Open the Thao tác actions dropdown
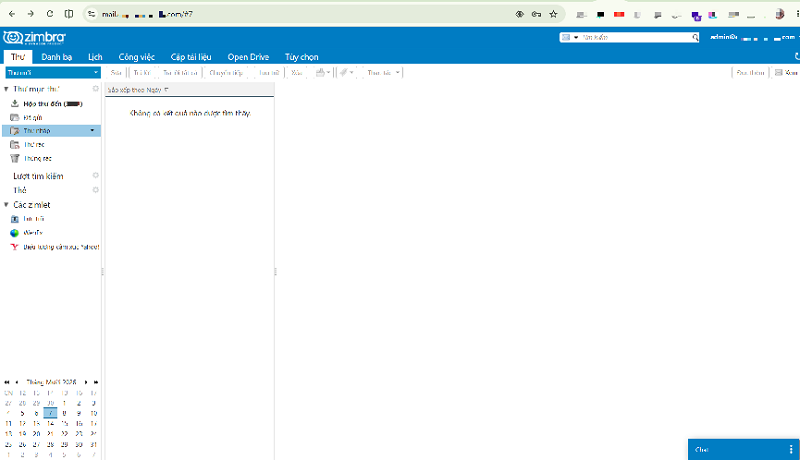This screenshot has height=460, width=800. pos(383,72)
